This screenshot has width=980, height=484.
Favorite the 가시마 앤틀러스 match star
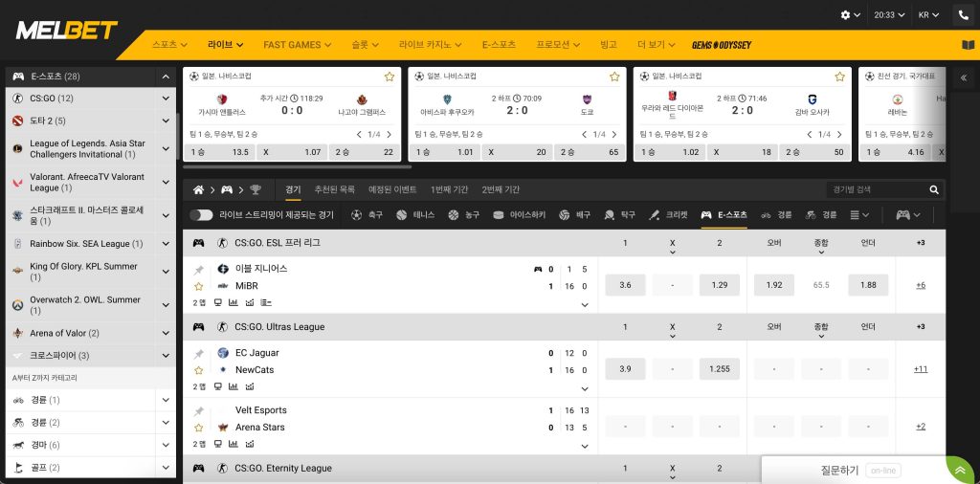[x=390, y=77]
